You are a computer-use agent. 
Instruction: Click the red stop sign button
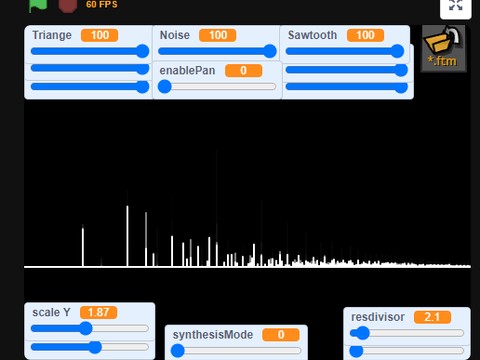pos(68,5)
